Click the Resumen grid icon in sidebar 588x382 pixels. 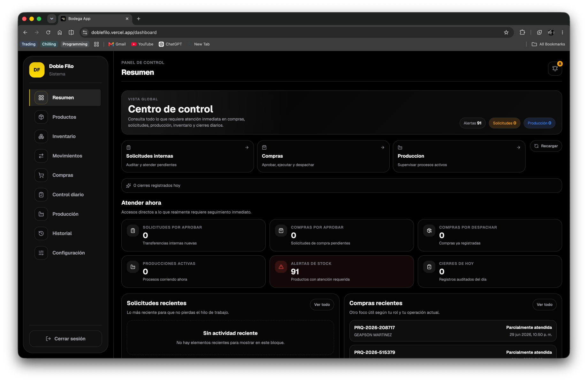[x=41, y=98]
